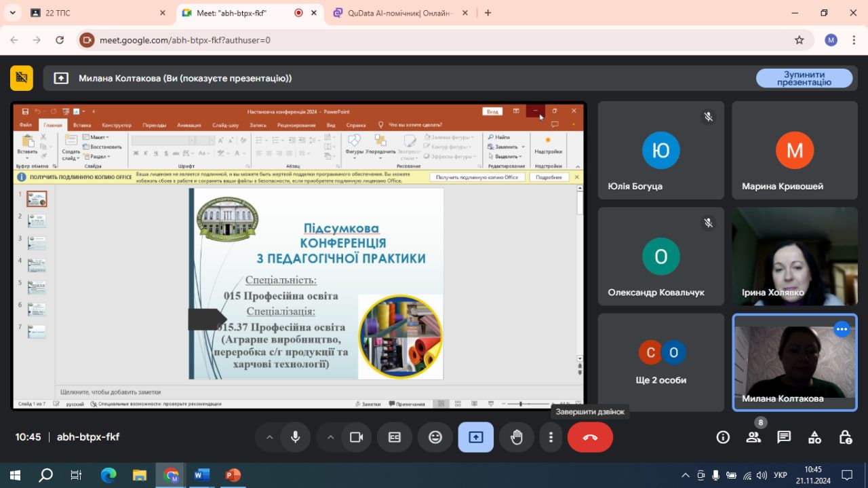
Task: Open the emoji reactions button
Action: pos(435,437)
